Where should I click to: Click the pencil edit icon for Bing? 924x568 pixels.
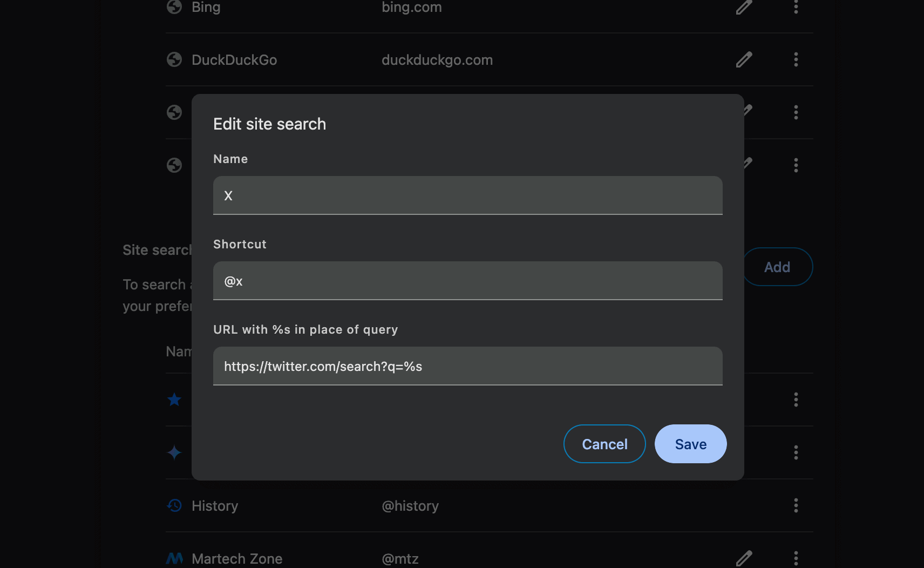pos(744,7)
